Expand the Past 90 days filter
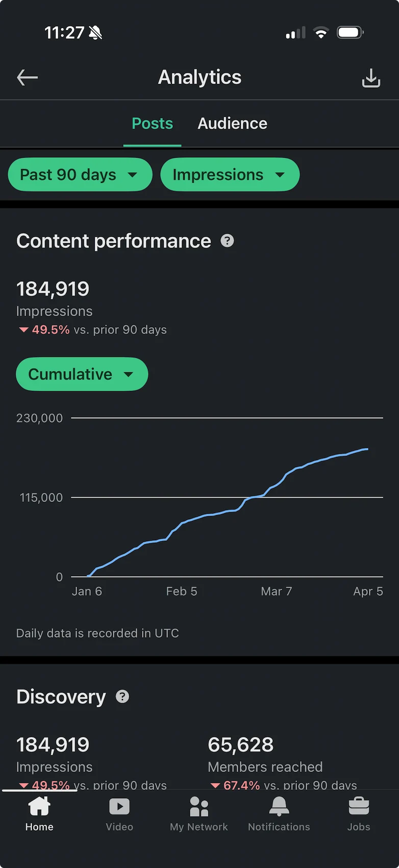Viewport: 399px width, 868px height. pyautogui.click(x=80, y=175)
